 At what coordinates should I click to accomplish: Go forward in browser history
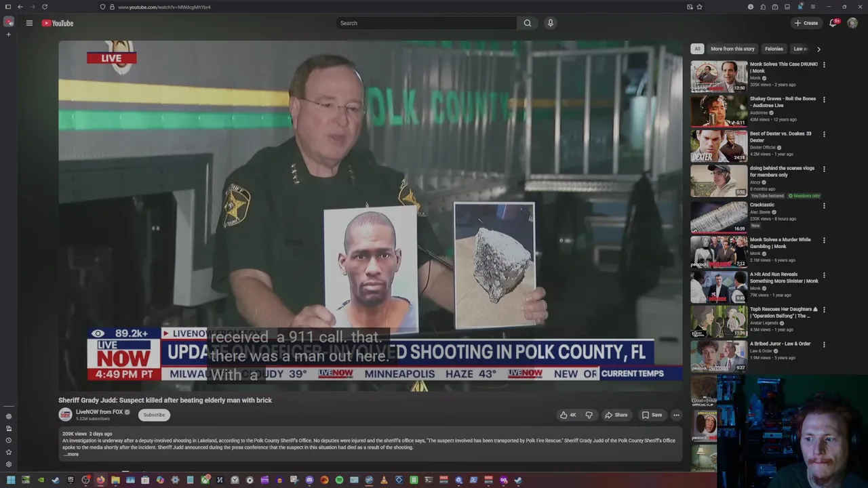33,7
